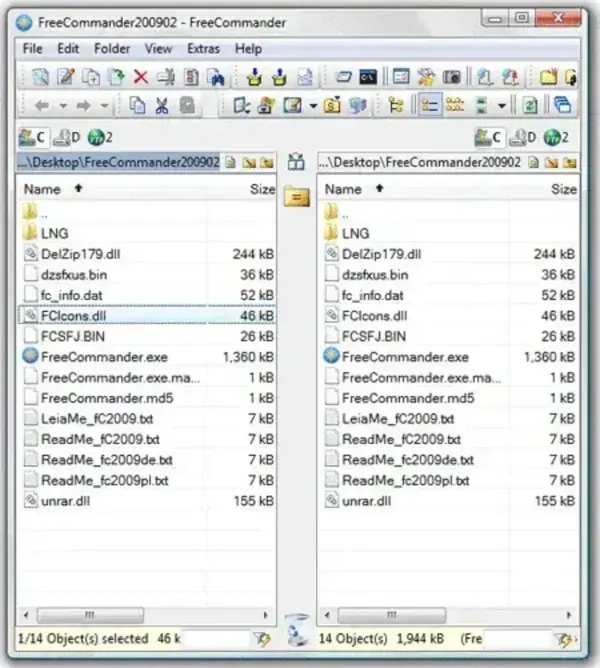This screenshot has height=668, width=600.
Task: Click the settings window toolbar icon
Action: [401, 77]
